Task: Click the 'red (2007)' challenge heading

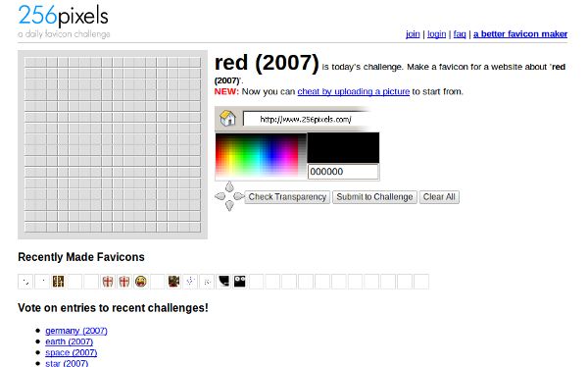Action: click(267, 63)
